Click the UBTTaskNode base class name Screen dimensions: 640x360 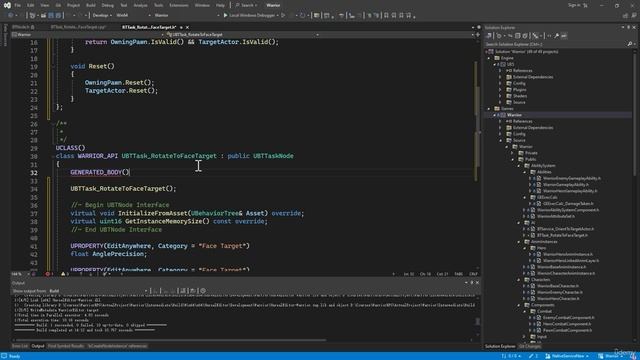pos(273,156)
